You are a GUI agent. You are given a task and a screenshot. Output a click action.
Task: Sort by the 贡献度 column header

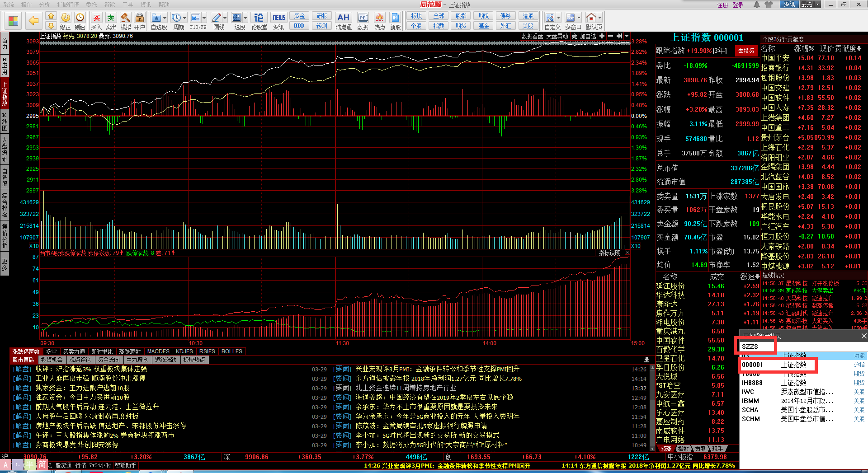click(849, 48)
